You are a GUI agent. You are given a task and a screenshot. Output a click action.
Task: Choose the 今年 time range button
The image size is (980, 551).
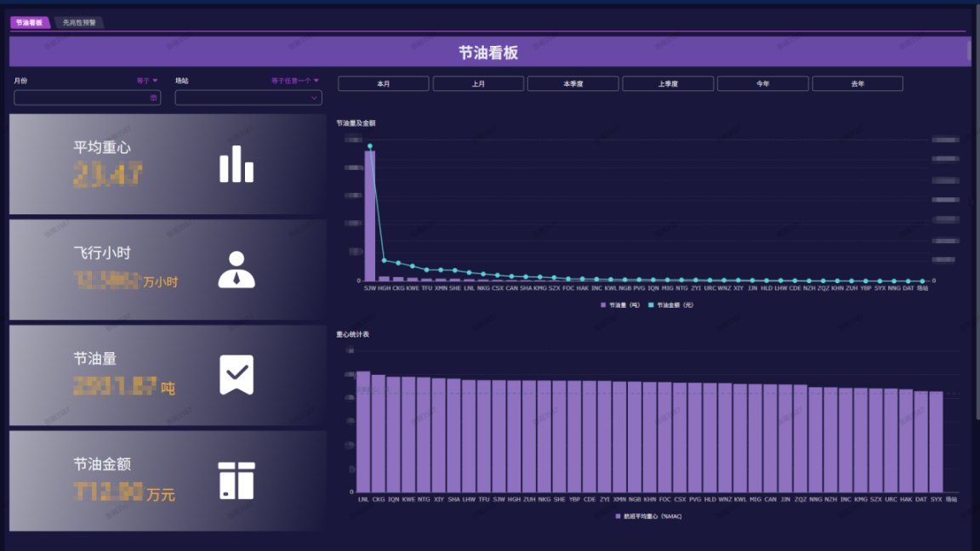pyautogui.click(x=762, y=83)
